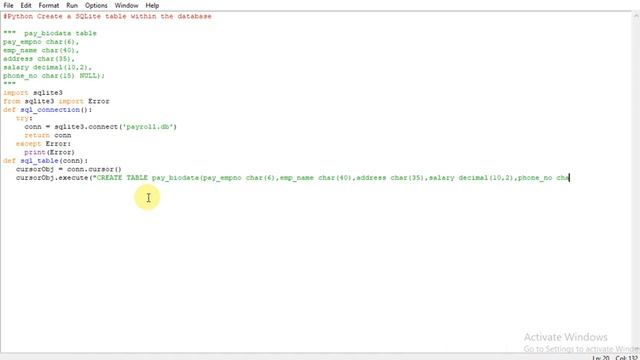Open the Help menu
The width and height of the screenshot is (640, 360).
(x=152, y=5)
